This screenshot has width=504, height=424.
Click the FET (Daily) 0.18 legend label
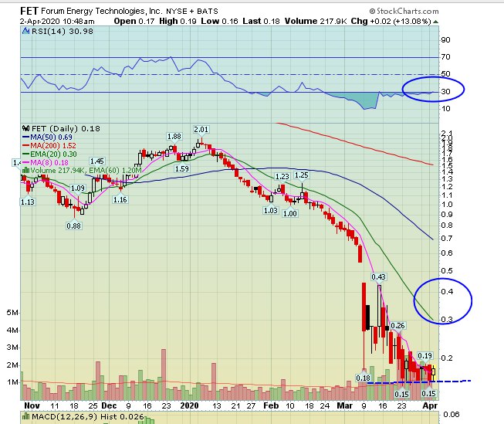[x=66, y=129]
